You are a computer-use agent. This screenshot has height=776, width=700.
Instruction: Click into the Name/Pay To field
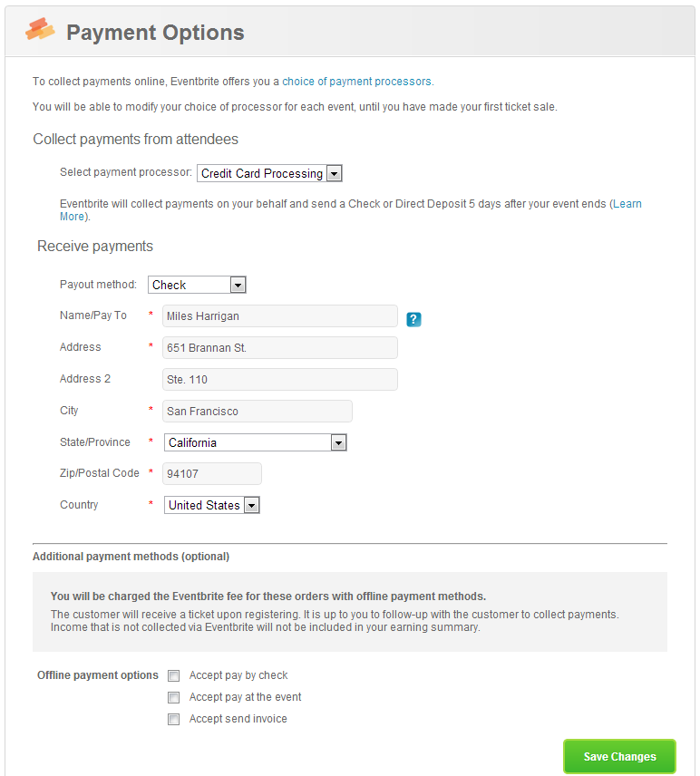(x=279, y=315)
